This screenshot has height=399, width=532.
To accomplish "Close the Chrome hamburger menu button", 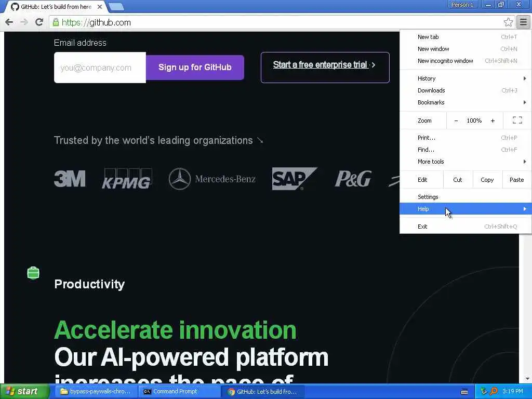I will click(523, 22).
